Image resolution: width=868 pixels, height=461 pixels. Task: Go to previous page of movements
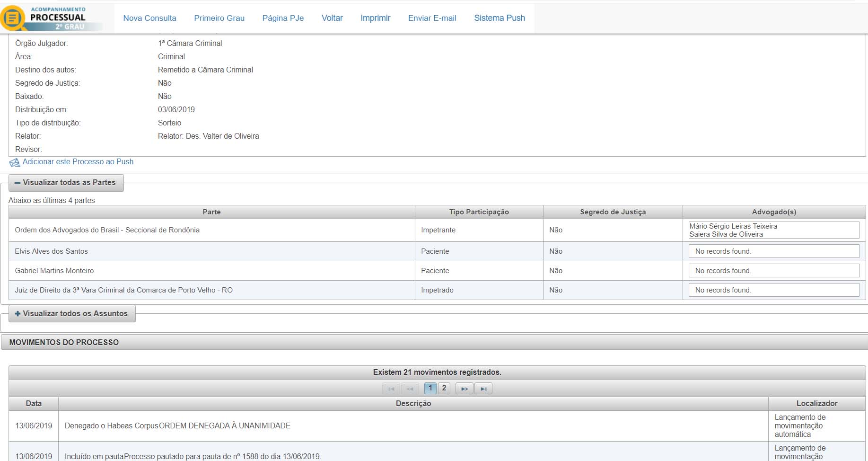click(410, 389)
